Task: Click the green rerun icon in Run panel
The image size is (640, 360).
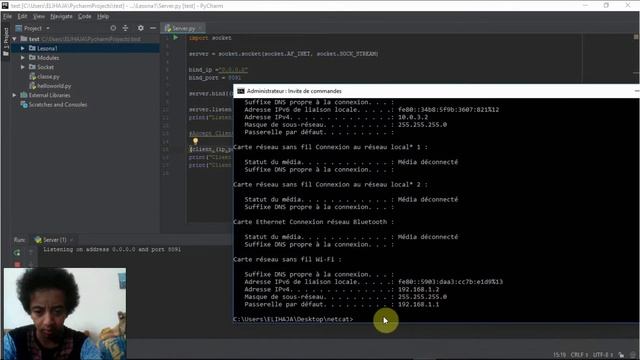Action: [x=17, y=253]
